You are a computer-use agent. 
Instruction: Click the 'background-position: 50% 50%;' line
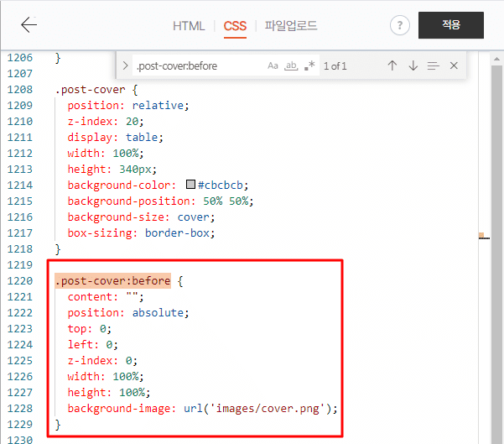coord(160,201)
